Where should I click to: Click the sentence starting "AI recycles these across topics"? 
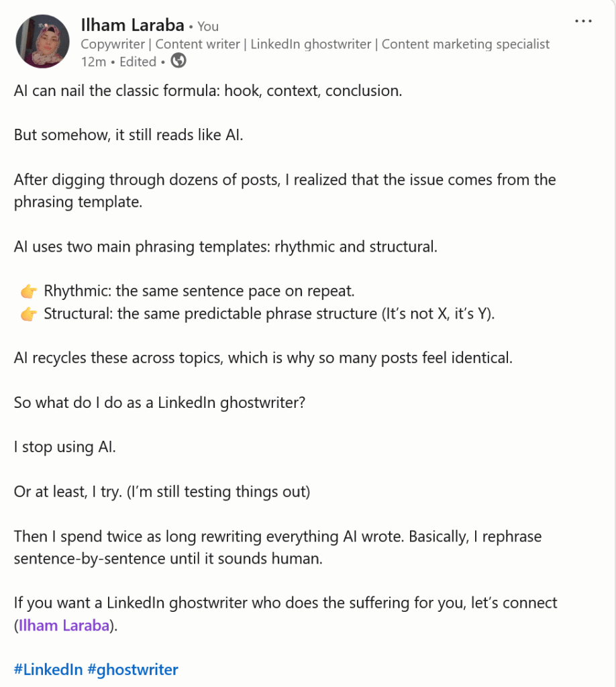(262, 358)
